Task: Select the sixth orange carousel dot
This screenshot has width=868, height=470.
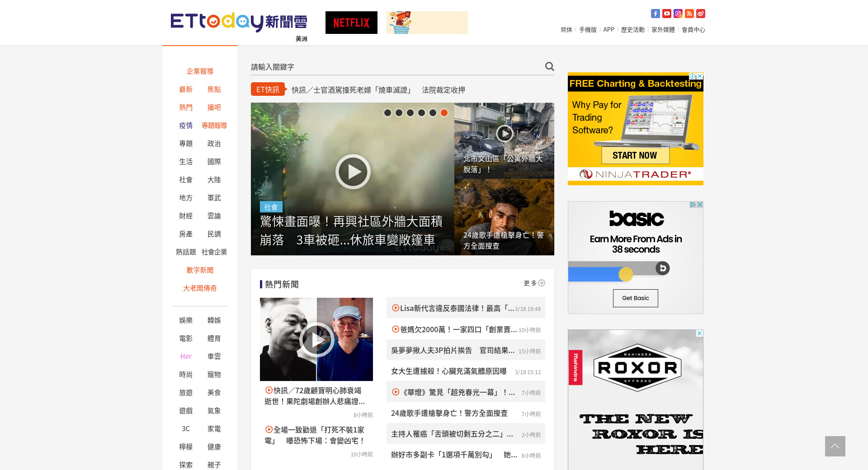Action: (444, 113)
